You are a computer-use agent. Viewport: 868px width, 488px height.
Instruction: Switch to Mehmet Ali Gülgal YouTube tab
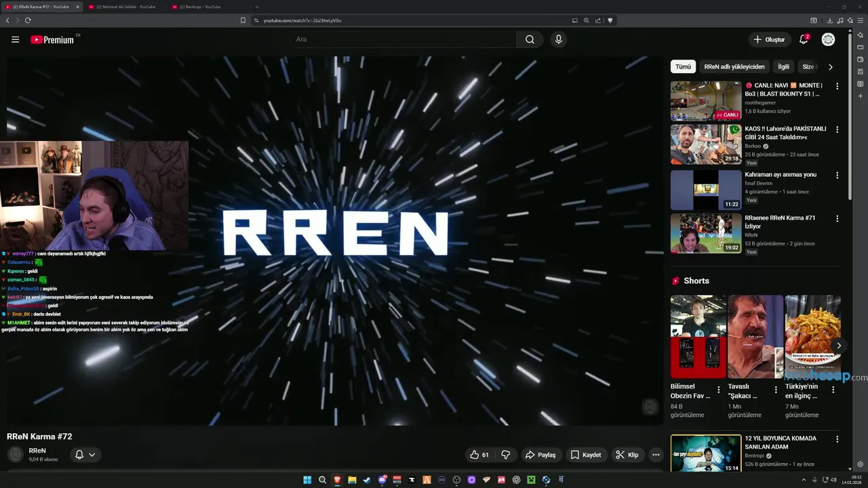(125, 7)
